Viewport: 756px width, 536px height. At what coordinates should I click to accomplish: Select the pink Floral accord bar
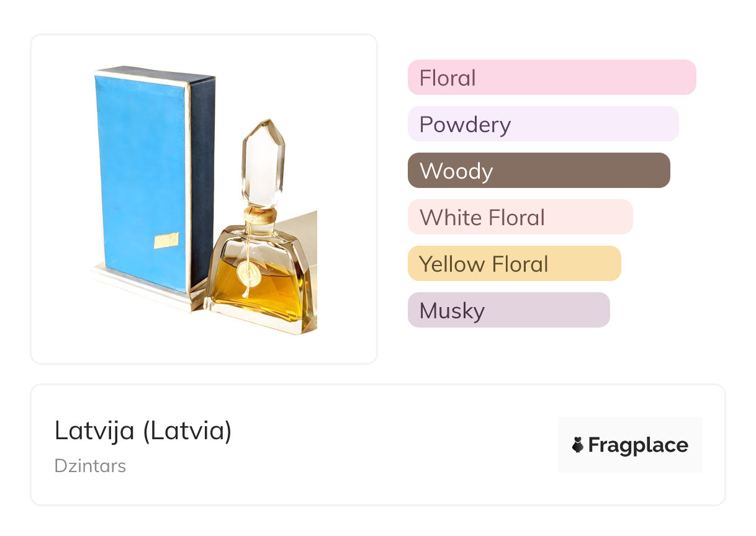pyautogui.click(x=551, y=78)
